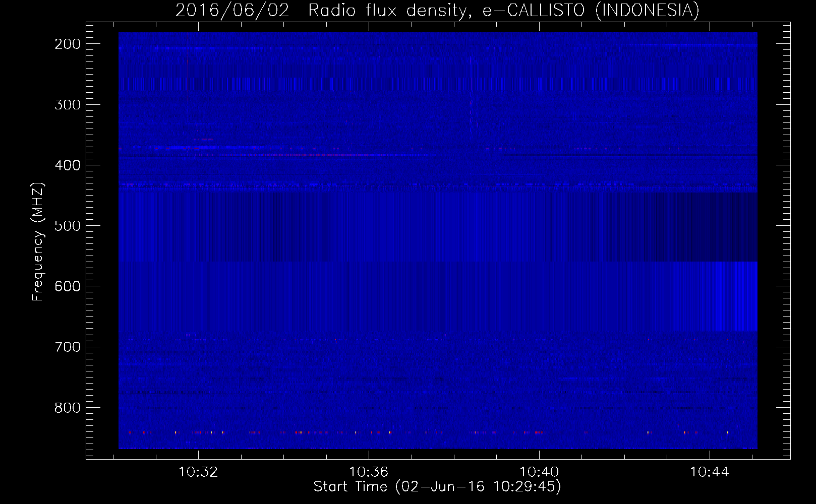
Task: Click the 10:40 time tick label
Action: point(539,472)
